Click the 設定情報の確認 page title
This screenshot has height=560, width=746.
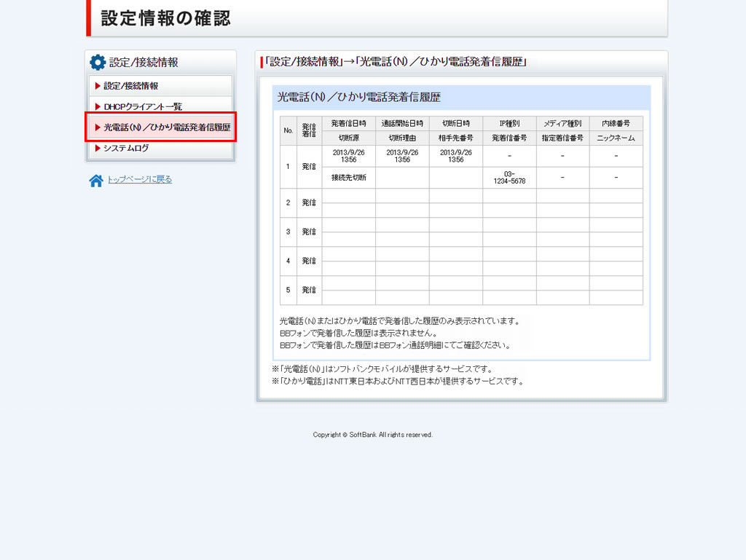pos(165,18)
